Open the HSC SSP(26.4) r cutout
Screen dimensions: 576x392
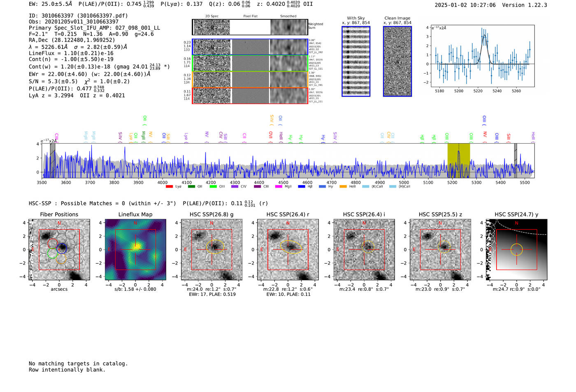click(x=288, y=250)
